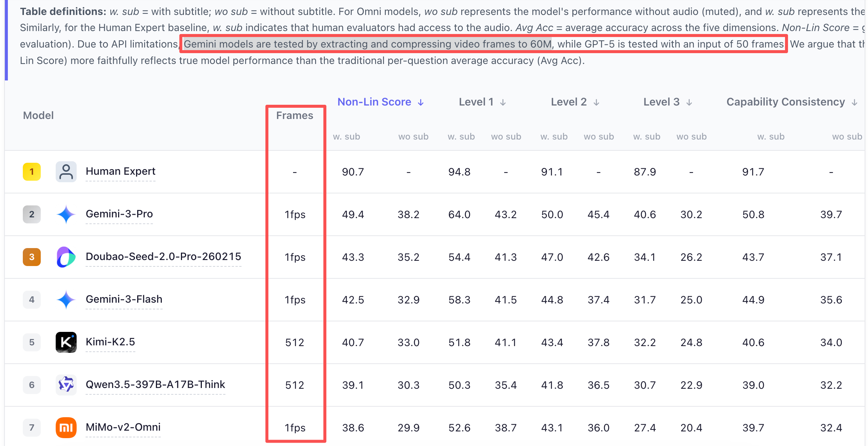Click 'w. sub' under Capability Consistency
Image resolution: width=868 pixels, height=446 pixels.
click(x=771, y=137)
